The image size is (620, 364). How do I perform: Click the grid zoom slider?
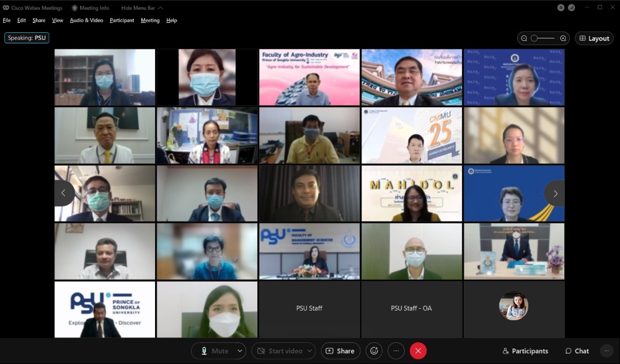coord(543,38)
